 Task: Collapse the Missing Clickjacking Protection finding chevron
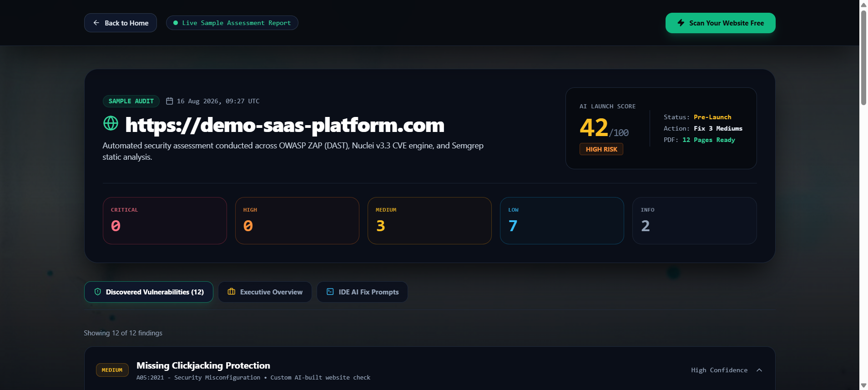pos(759,370)
